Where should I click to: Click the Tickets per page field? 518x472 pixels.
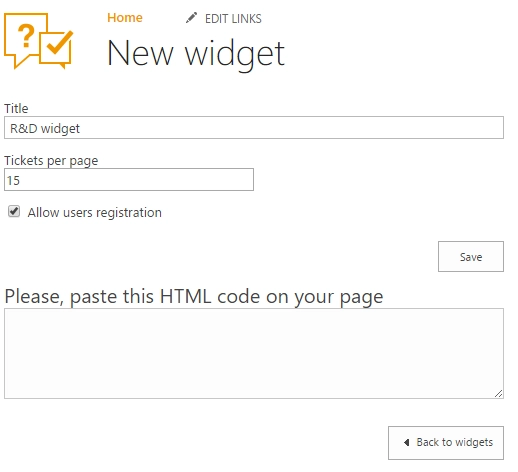click(129, 179)
